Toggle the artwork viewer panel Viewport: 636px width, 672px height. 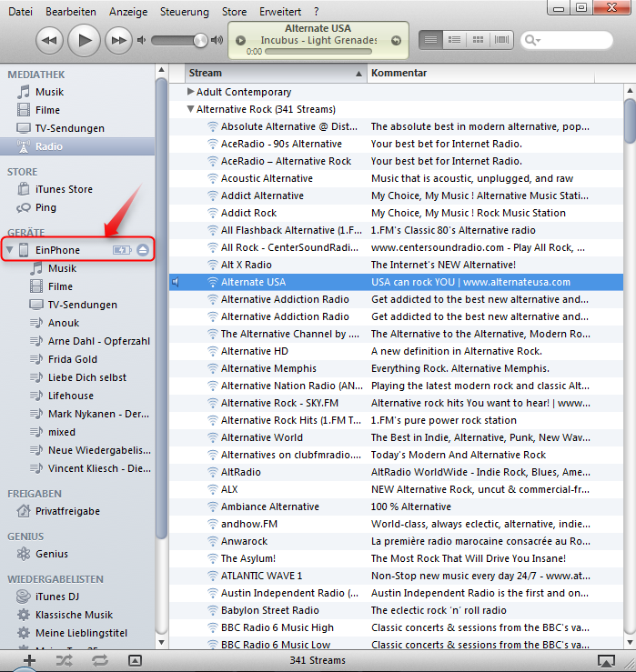click(135, 661)
